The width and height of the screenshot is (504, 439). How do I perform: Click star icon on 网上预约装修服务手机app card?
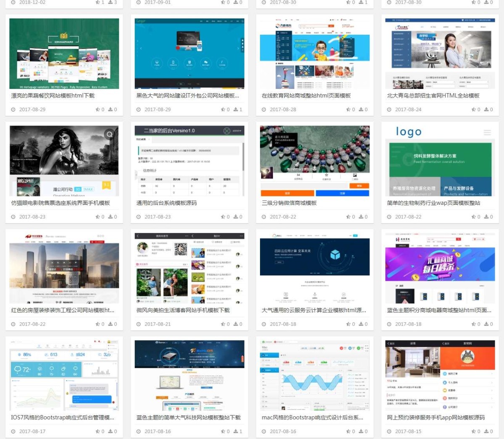(473, 431)
